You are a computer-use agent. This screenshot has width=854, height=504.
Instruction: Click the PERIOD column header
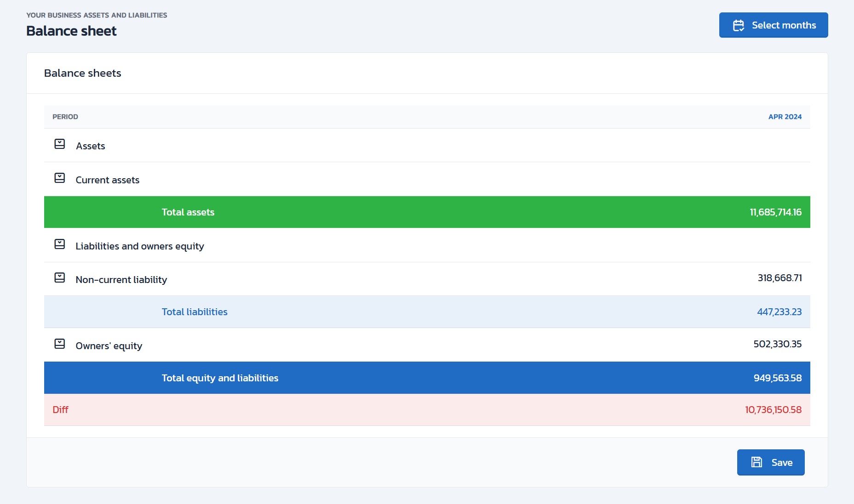click(x=65, y=117)
